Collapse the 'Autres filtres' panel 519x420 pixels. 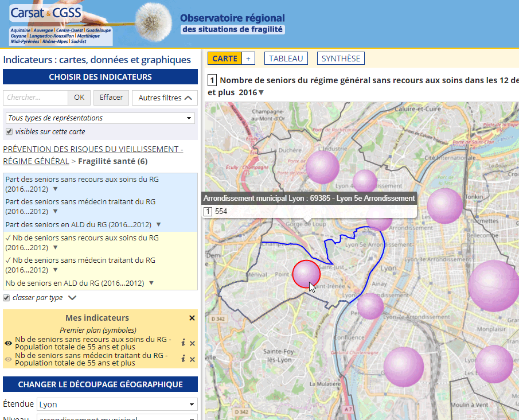(165, 98)
